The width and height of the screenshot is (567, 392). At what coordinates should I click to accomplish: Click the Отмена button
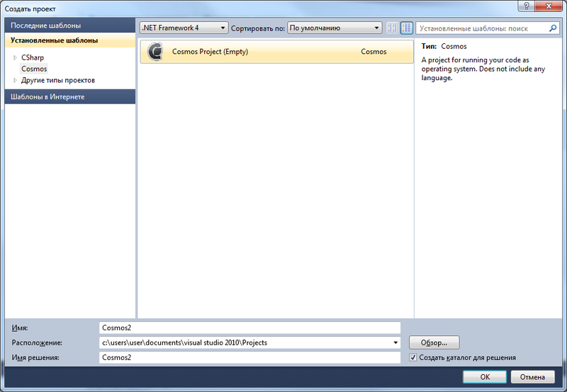[532, 377]
